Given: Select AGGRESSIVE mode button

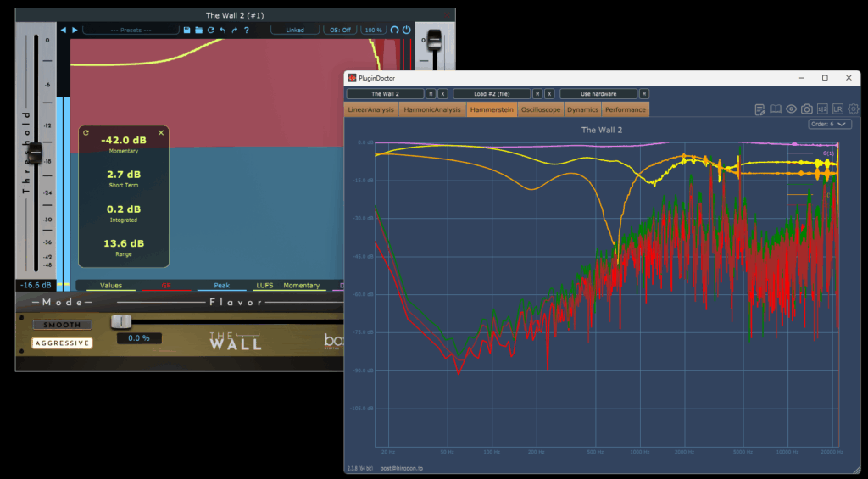Looking at the screenshot, I should (62, 343).
